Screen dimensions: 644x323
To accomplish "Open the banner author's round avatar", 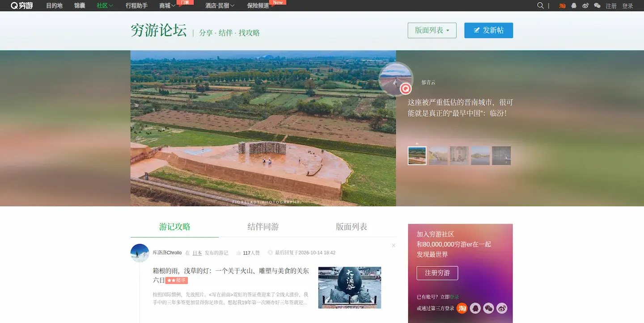I will (x=396, y=80).
